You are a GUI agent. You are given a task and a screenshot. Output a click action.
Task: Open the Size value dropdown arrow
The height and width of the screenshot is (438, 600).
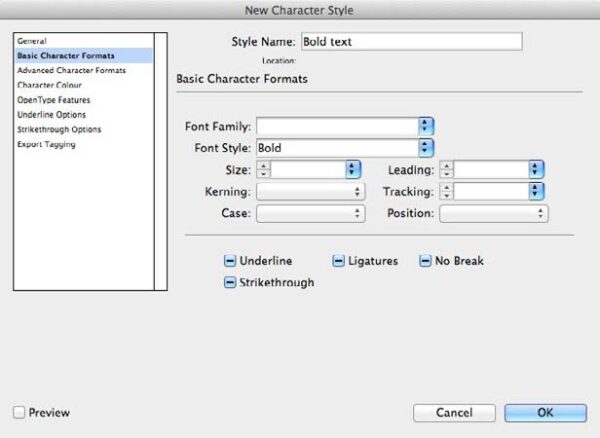[x=352, y=170]
